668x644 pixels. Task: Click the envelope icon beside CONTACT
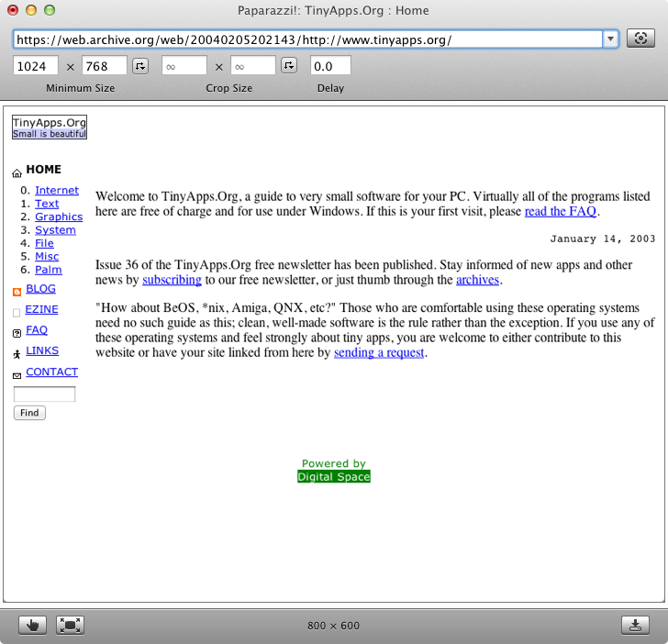[17, 374]
